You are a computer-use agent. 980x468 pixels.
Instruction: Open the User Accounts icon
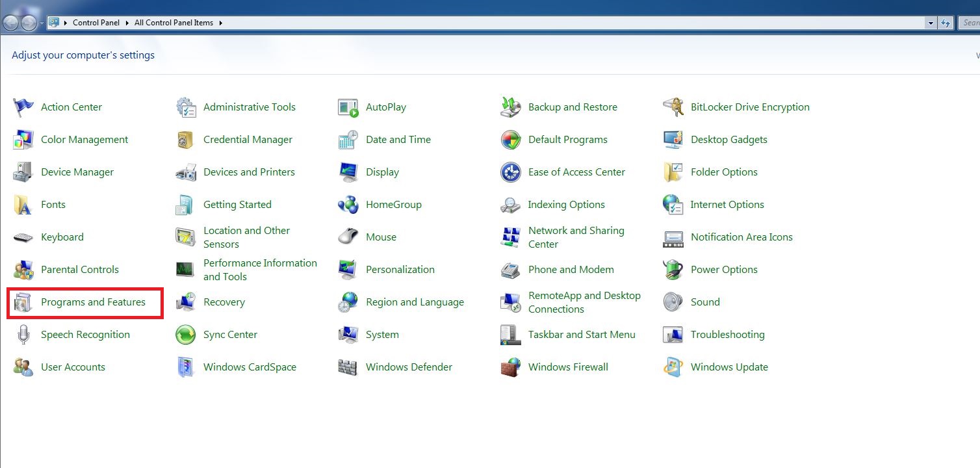pos(23,367)
